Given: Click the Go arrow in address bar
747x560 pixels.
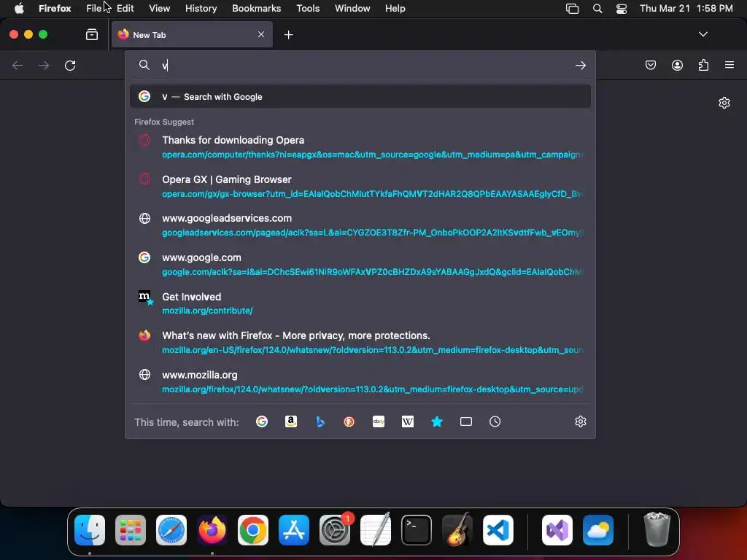Looking at the screenshot, I should [x=580, y=65].
